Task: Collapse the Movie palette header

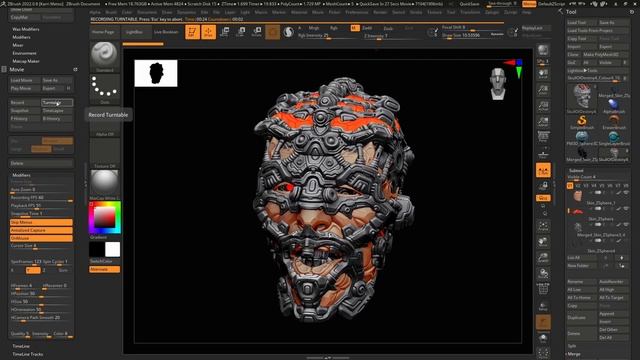Action: [17, 69]
